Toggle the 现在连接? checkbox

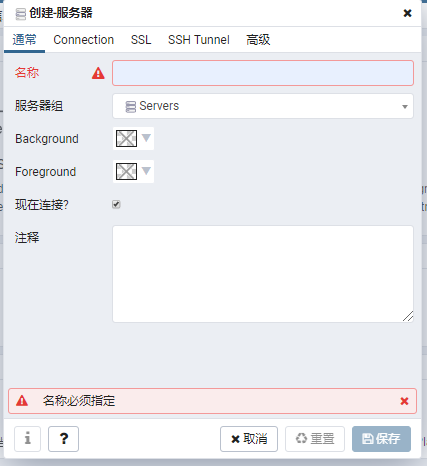116,204
